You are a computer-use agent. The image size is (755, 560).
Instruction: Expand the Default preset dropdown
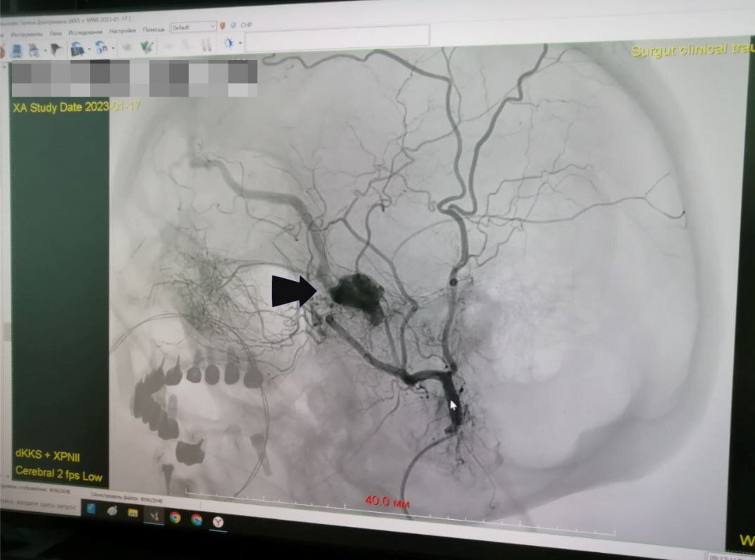pyautogui.click(x=193, y=27)
